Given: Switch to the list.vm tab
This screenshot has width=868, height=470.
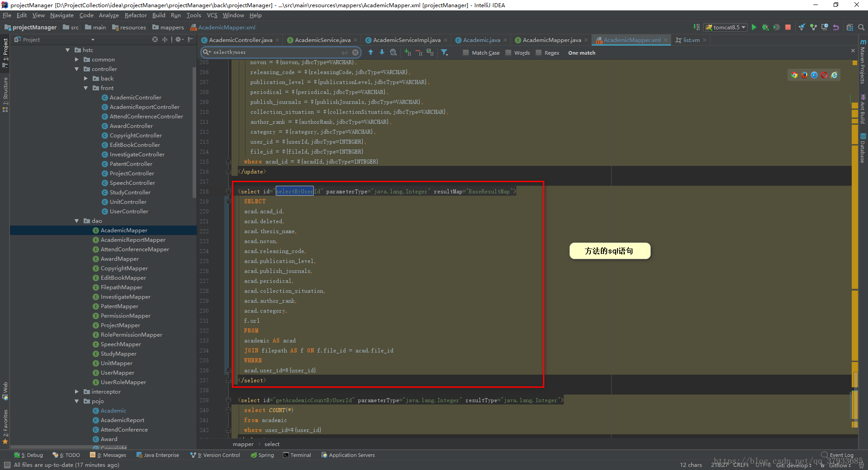Looking at the screenshot, I should click(691, 40).
